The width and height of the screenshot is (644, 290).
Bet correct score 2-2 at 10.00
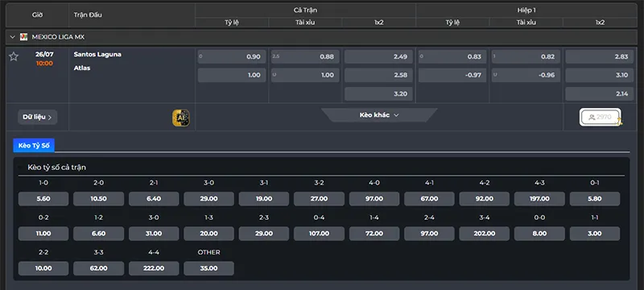43,268
